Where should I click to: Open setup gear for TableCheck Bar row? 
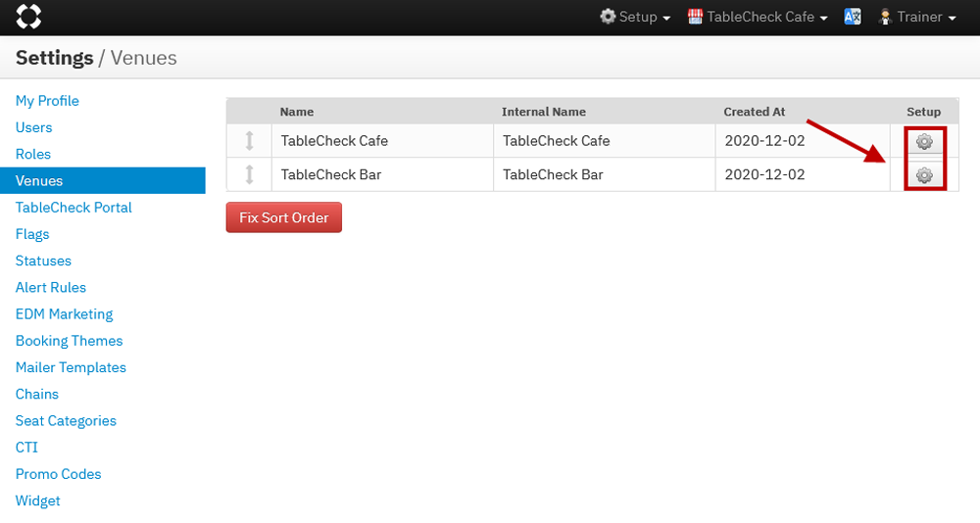924,175
